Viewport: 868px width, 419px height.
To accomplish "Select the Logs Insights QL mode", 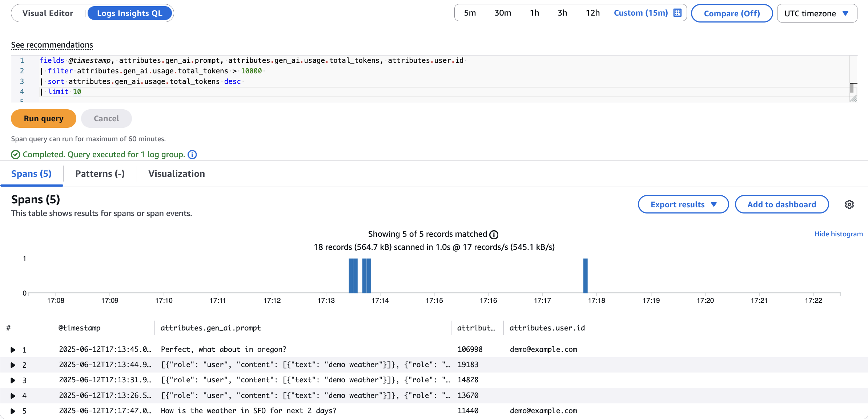I will pos(130,13).
